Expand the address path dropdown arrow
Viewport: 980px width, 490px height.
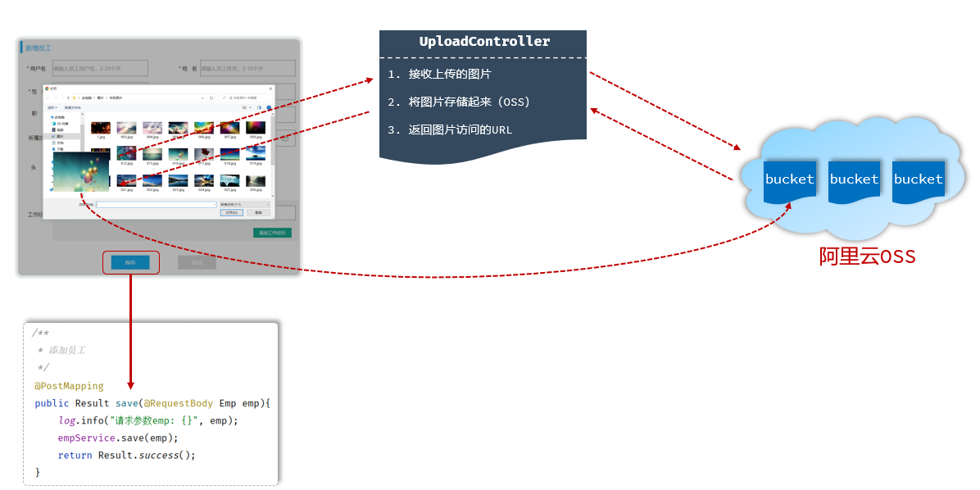click(x=202, y=98)
